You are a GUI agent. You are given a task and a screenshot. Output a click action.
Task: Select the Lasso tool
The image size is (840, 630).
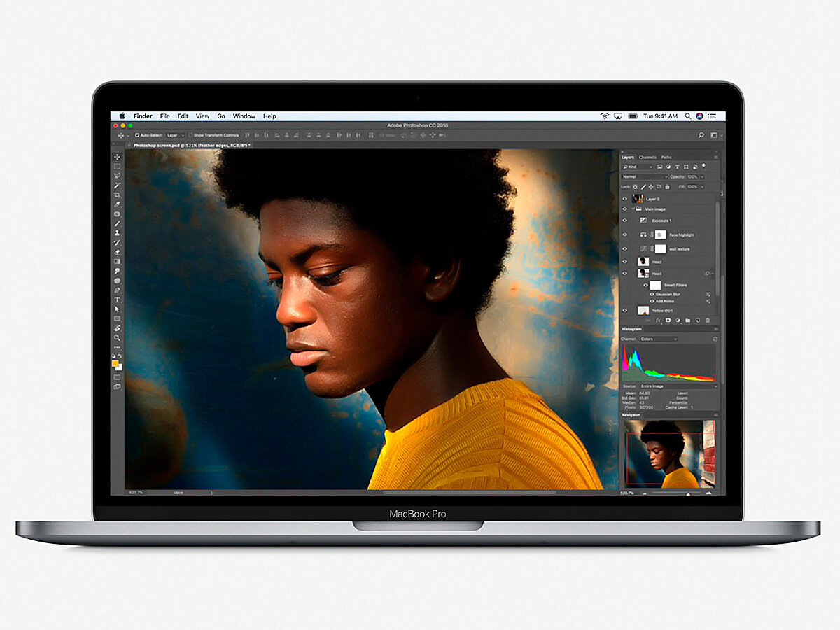(118, 176)
